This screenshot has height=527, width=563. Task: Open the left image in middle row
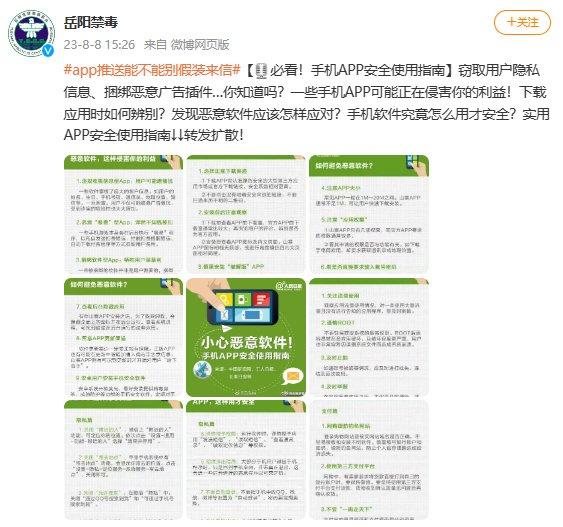(x=124, y=337)
